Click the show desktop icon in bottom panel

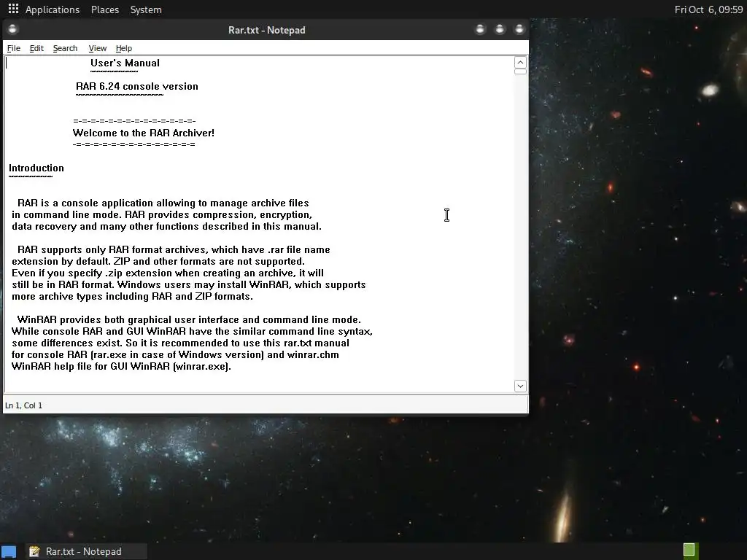coord(9,551)
